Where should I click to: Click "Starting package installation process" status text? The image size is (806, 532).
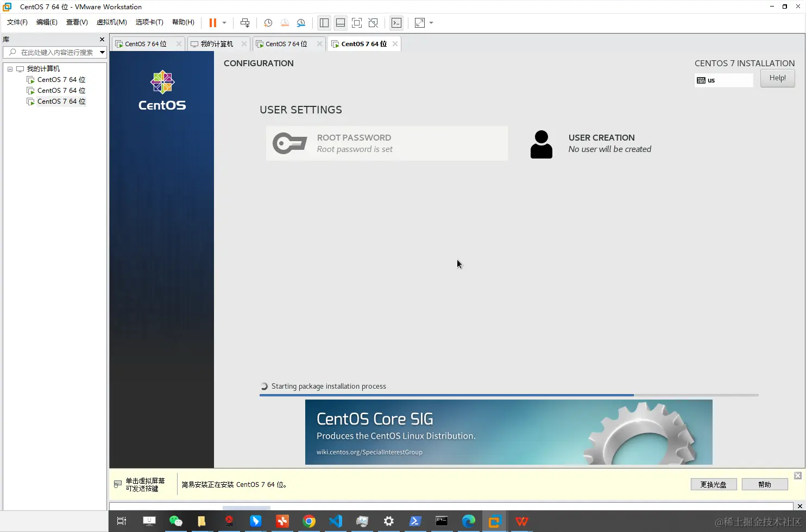[329, 387]
